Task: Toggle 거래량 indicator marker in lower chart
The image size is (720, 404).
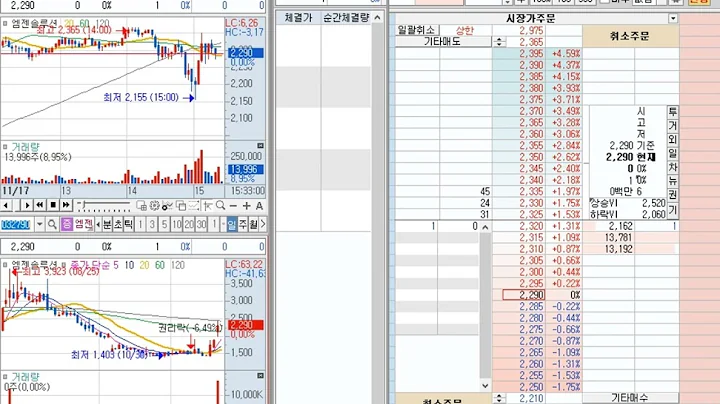Action: click(5, 377)
